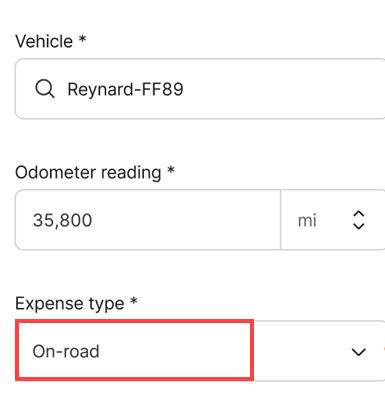Image resolution: width=385 pixels, height=408 pixels.
Task: Click the Odometer reading label
Action: 88,173
